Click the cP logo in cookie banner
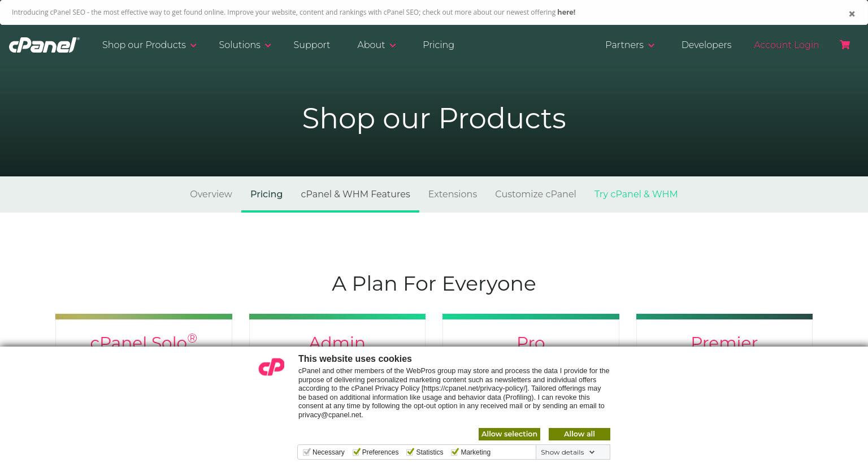Image resolution: width=868 pixels, height=467 pixels. (x=271, y=367)
